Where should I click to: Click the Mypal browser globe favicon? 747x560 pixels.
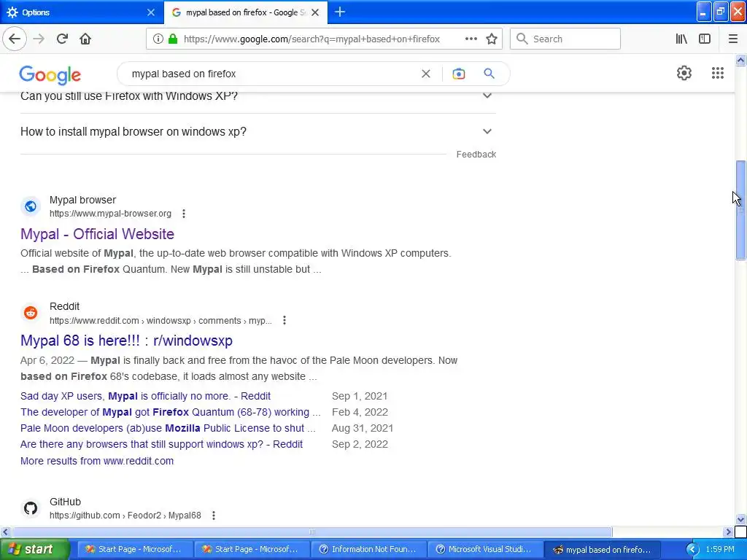pos(31,206)
